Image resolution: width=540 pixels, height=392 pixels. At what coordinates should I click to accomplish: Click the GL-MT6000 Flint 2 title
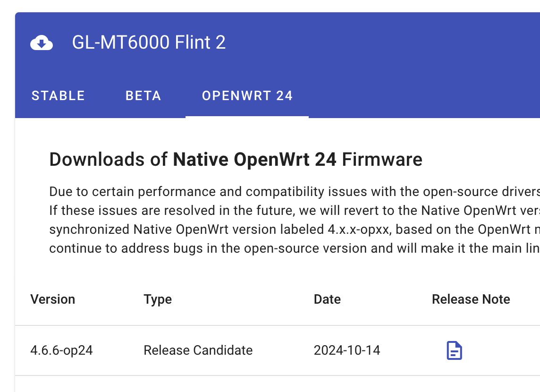click(x=149, y=43)
